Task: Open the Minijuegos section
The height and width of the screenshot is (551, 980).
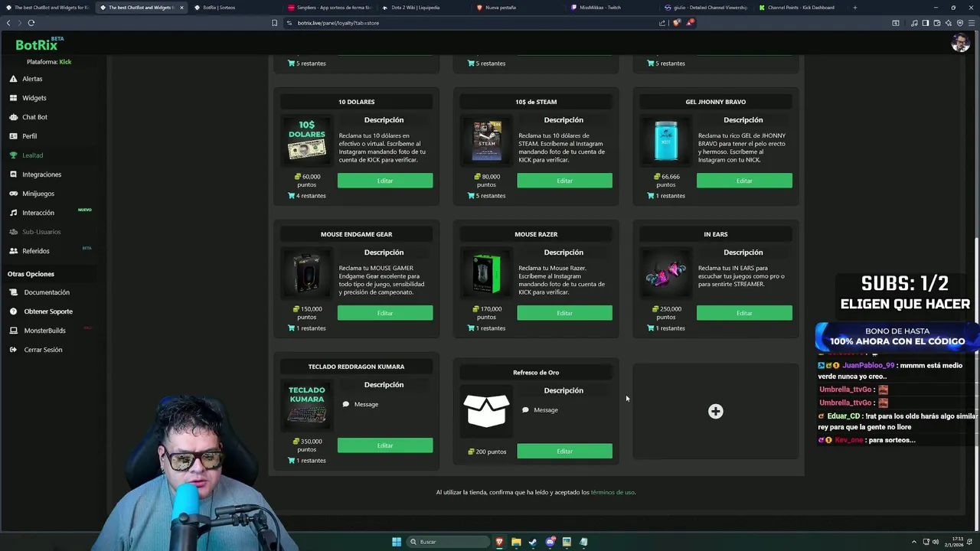Action: coord(38,194)
